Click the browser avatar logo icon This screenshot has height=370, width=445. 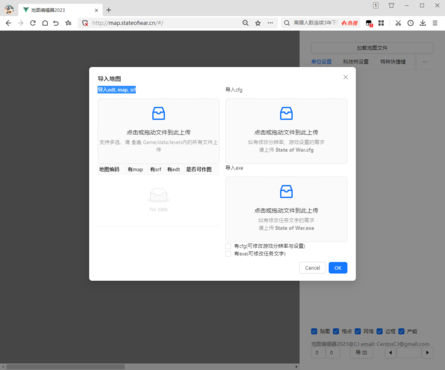pyautogui.click(x=9, y=10)
